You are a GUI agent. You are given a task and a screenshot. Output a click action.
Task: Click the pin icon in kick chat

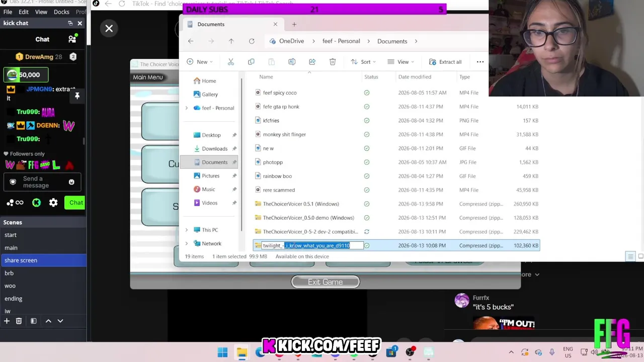tap(77, 96)
